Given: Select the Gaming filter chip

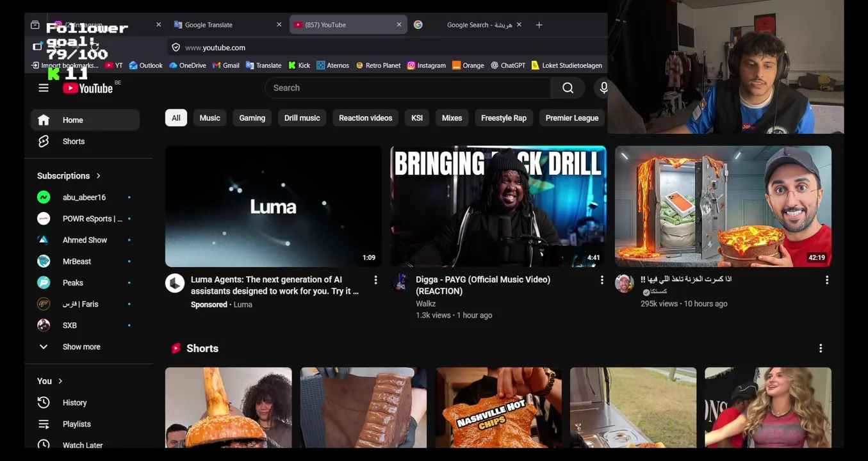Looking at the screenshot, I should point(252,118).
